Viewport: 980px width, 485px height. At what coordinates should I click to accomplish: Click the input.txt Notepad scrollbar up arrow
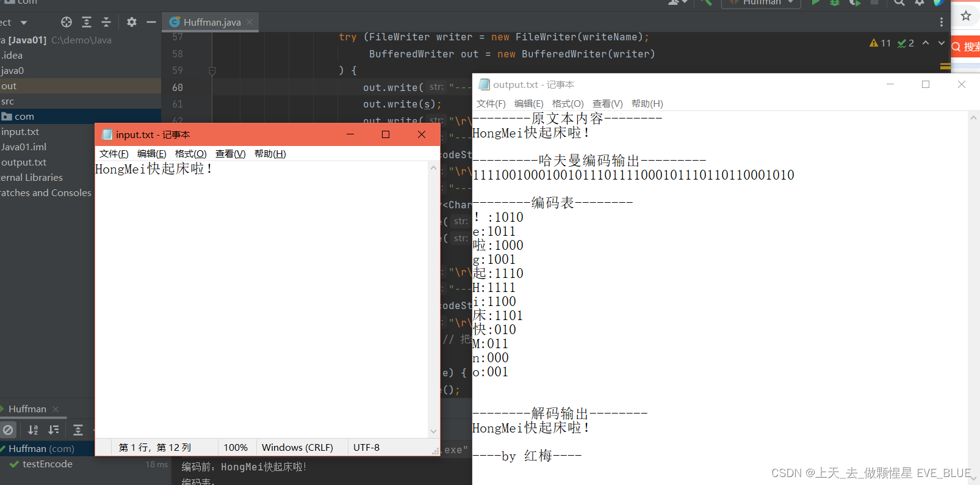(433, 167)
